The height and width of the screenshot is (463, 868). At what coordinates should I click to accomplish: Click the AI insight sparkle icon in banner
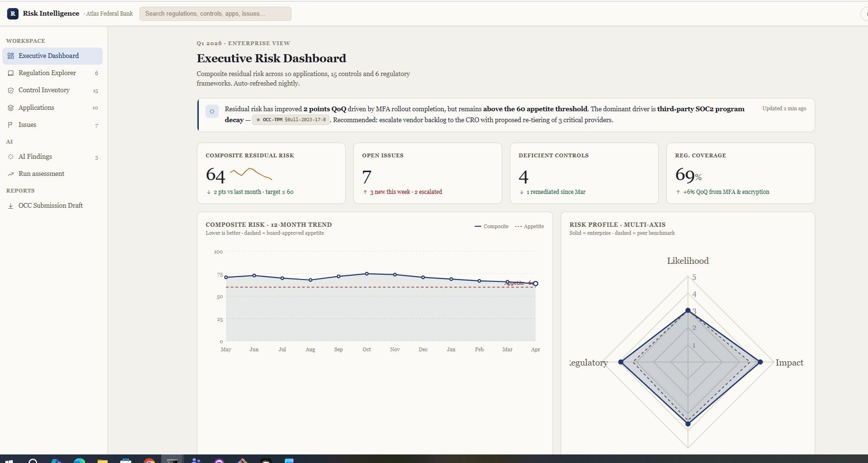pos(212,111)
